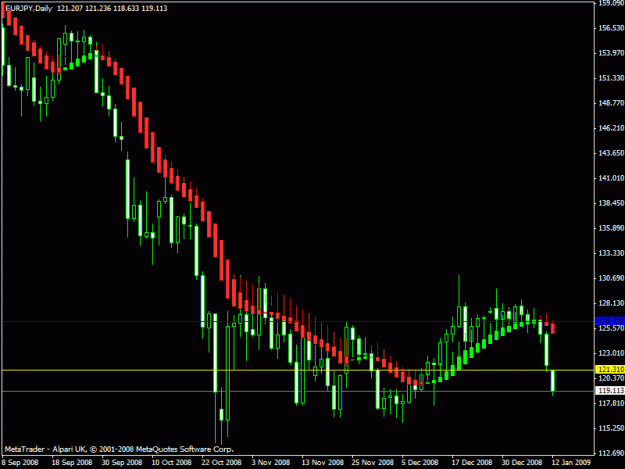625x469 pixels.
Task: Click the 146.210 price axis label
Action: point(611,128)
